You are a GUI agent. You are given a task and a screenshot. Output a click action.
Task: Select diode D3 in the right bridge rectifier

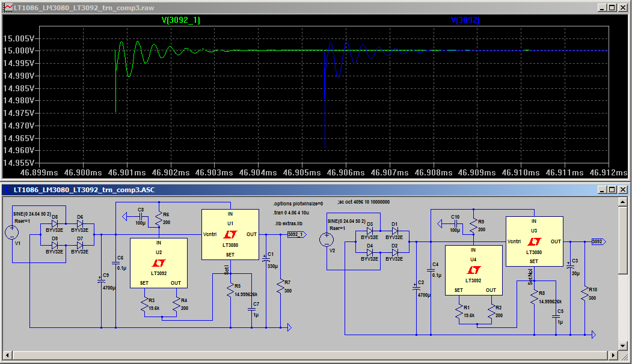pos(370,231)
